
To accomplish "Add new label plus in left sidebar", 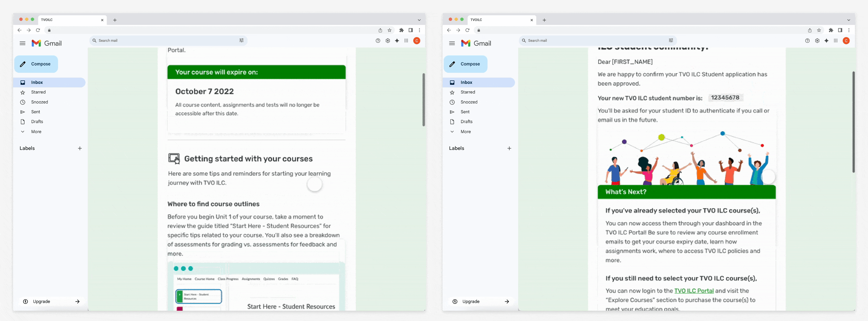I will point(80,148).
